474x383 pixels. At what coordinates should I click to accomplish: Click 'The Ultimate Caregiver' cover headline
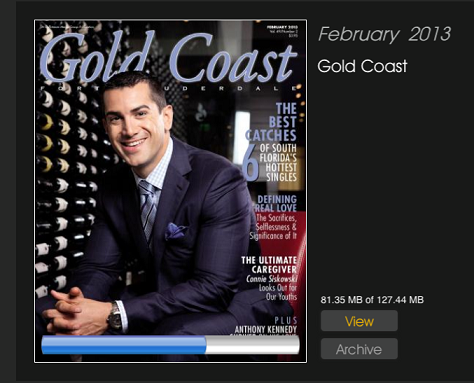click(269, 265)
